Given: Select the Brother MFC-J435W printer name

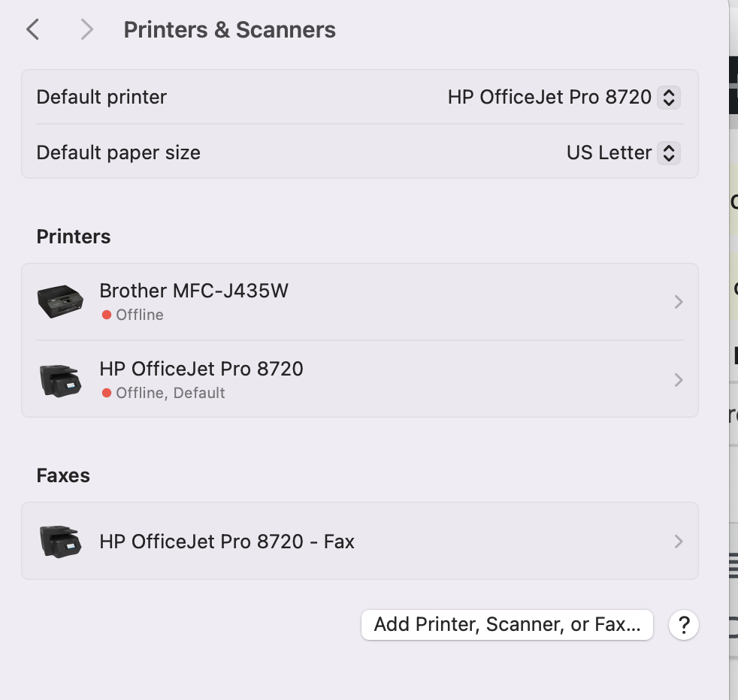Looking at the screenshot, I should click(x=194, y=291).
